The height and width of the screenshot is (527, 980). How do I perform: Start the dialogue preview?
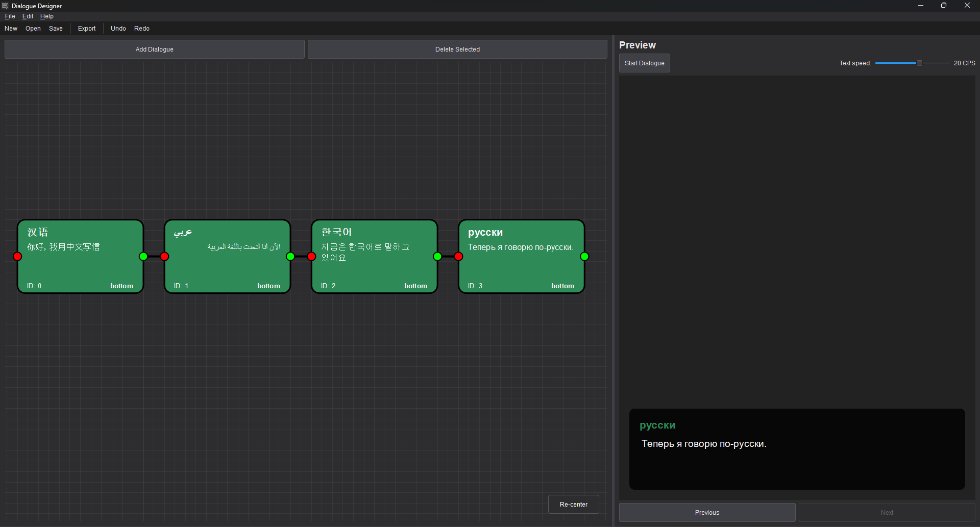644,63
